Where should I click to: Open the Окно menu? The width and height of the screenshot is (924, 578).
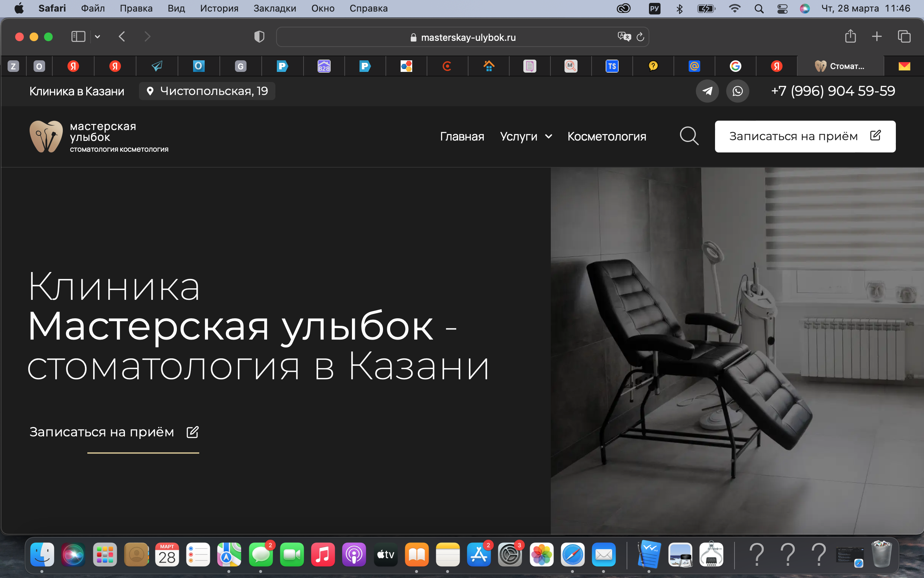coord(323,8)
